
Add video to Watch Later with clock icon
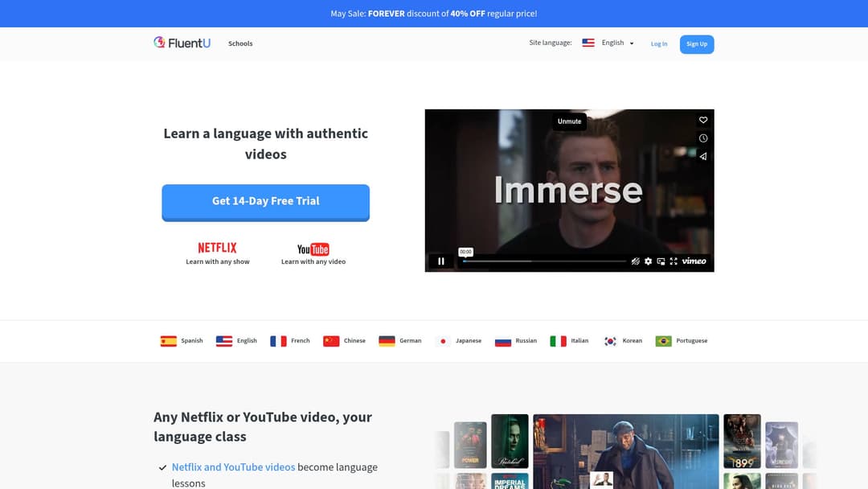(703, 138)
